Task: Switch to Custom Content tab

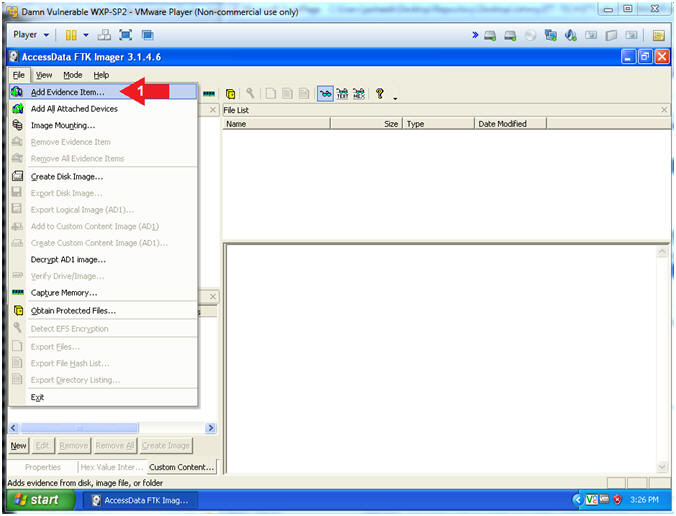Action: click(x=182, y=467)
